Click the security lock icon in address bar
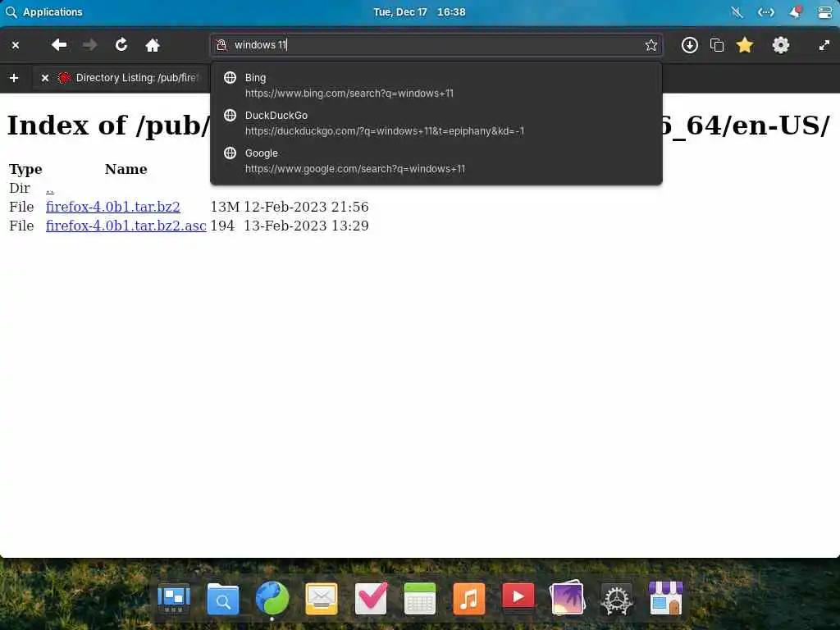Viewport: 840px width, 630px height. (x=221, y=45)
